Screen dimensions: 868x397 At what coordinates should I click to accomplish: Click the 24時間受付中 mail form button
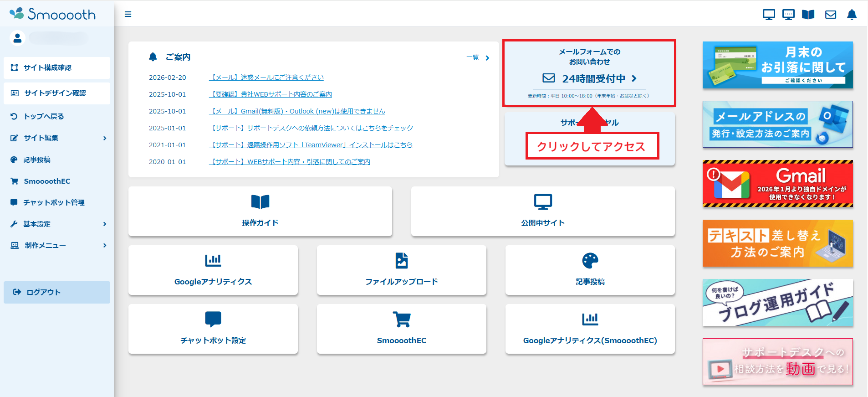pyautogui.click(x=590, y=78)
